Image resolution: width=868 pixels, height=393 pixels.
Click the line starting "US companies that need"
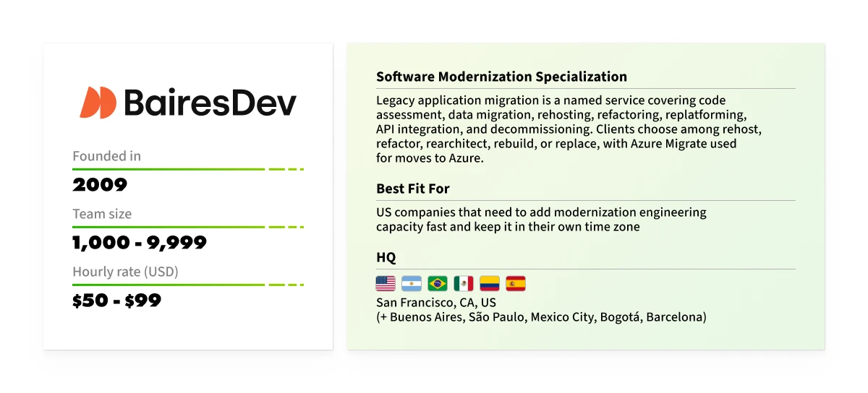[541, 212]
